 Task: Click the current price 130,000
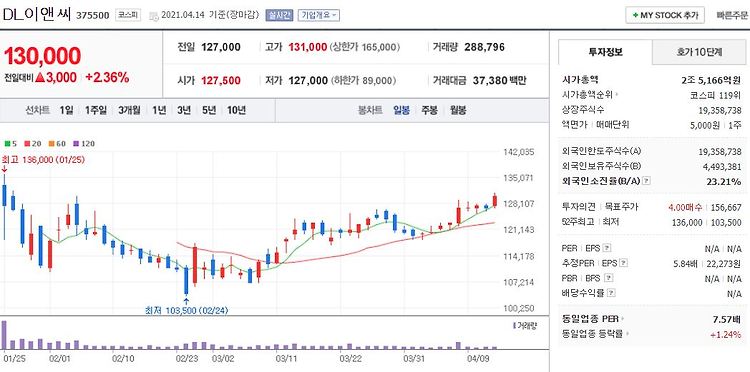coord(43,56)
